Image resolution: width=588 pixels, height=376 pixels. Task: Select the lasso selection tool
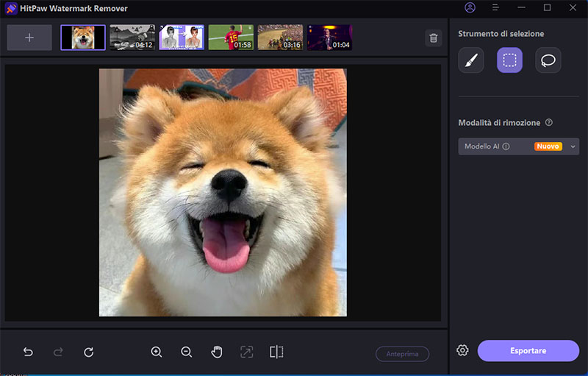click(x=548, y=60)
